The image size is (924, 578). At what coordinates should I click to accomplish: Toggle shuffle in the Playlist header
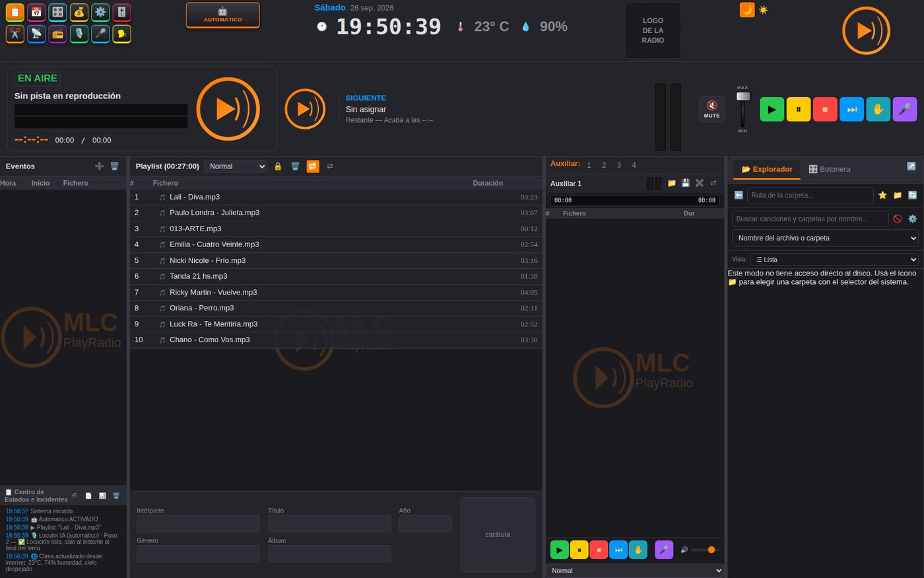click(330, 166)
